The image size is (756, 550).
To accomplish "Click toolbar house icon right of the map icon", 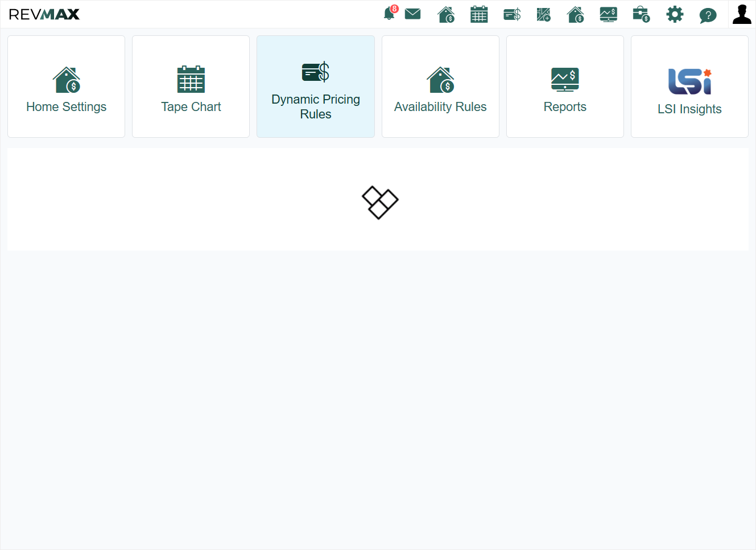I will point(576,14).
